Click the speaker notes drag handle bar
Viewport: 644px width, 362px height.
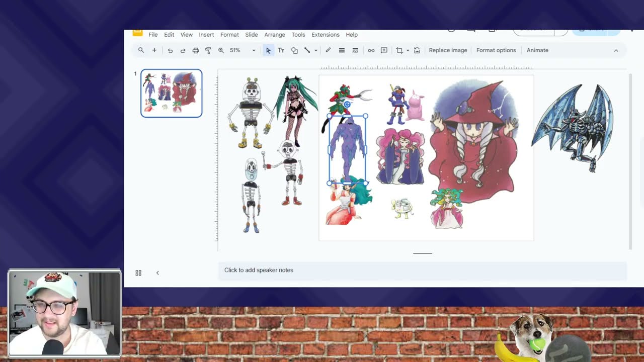point(423,253)
